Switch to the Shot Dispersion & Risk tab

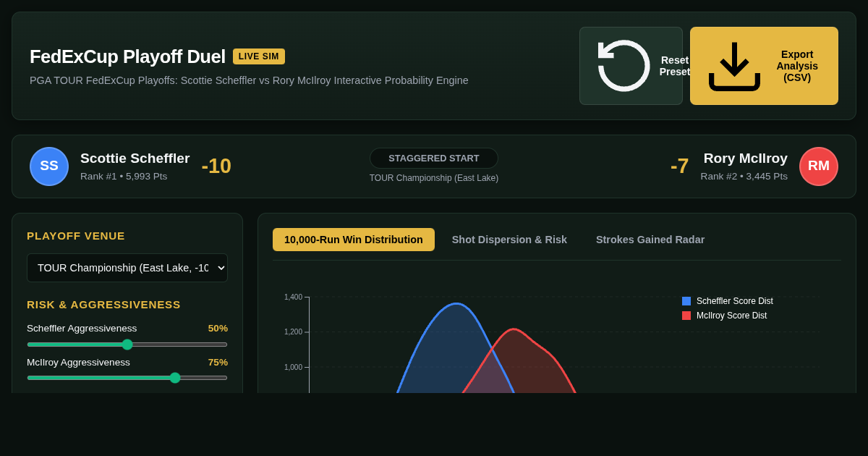[509, 240]
